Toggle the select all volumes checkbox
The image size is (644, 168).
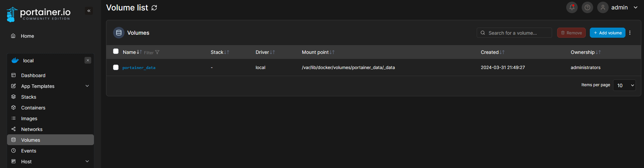coord(116,51)
